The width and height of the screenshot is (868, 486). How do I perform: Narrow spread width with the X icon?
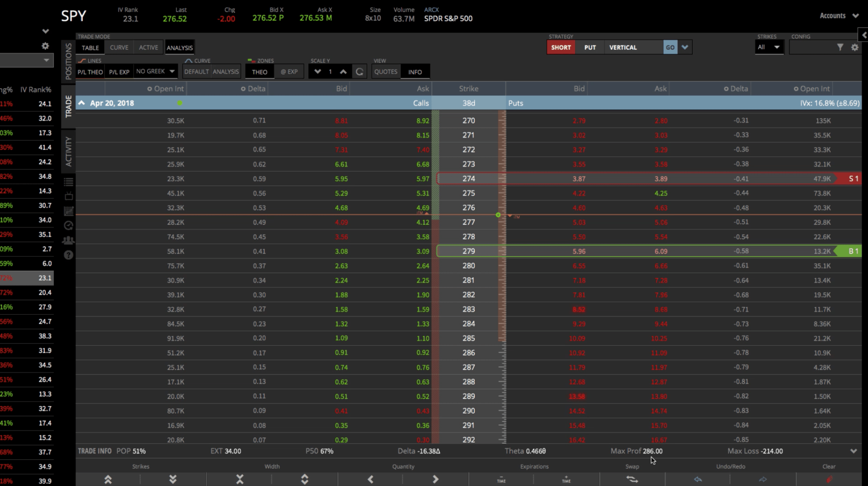[239, 479]
